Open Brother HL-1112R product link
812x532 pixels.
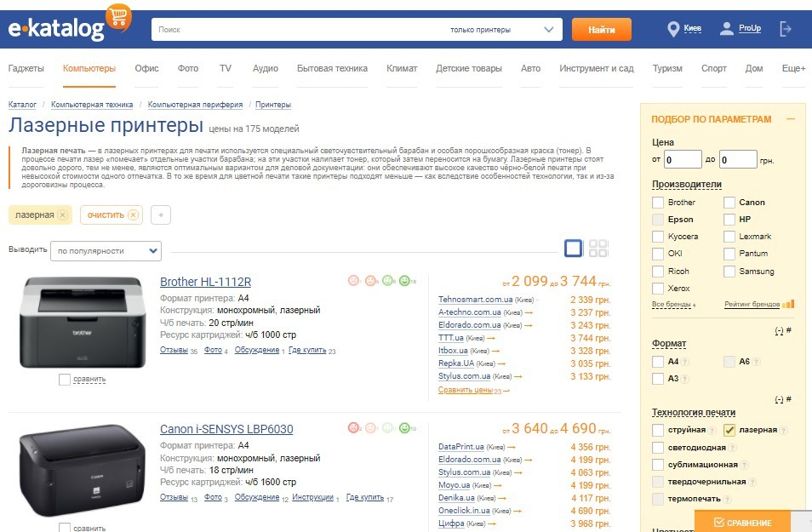[206, 282]
